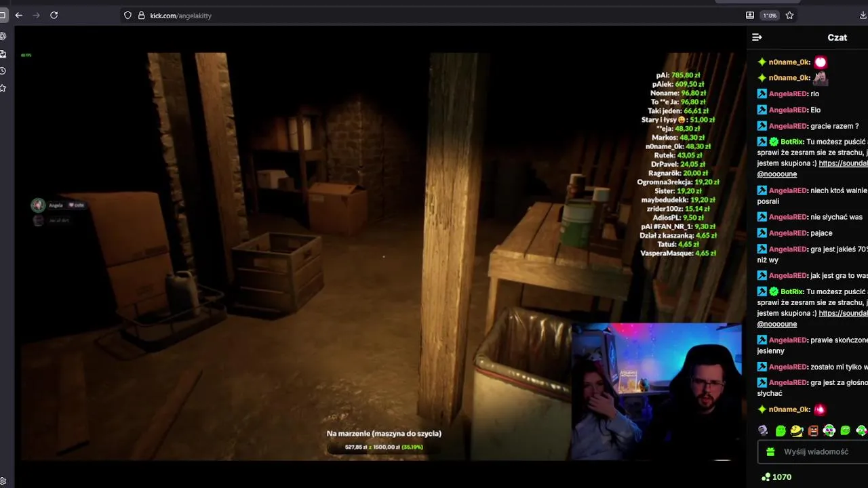Screen dimensions: 868x488
Task: Open the second @noooouue mention
Action: point(776,324)
